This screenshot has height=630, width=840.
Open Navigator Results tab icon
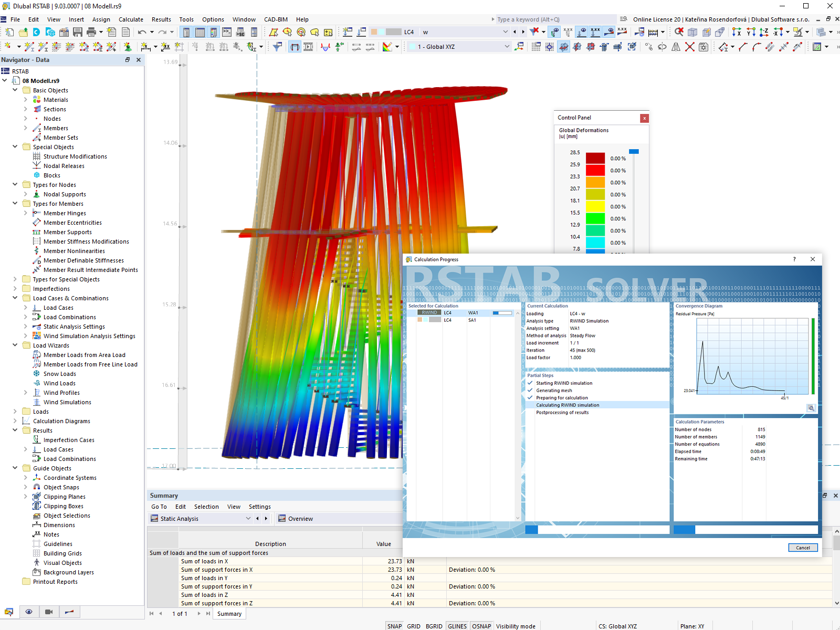pos(69,612)
